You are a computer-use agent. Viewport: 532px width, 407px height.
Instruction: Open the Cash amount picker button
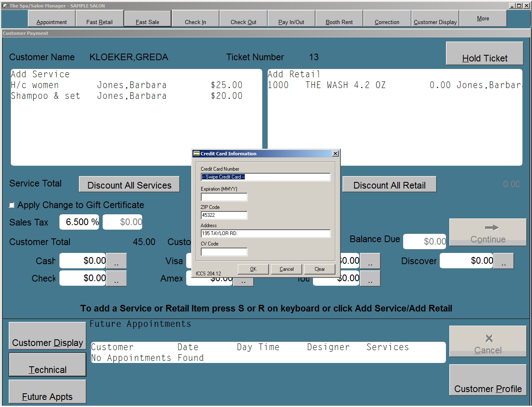pos(116,261)
